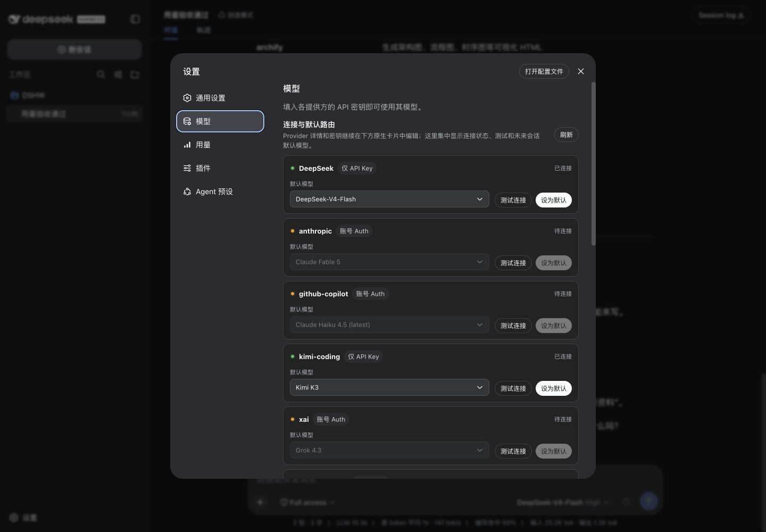Click the gear icon beside 通用设置
This screenshot has width=766, height=532.
coord(187,98)
